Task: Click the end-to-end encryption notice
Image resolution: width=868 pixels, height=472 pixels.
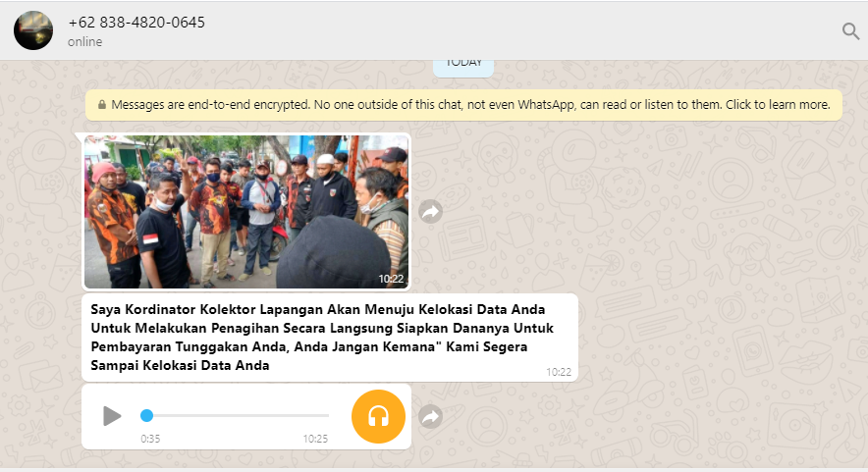Action: click(x=463, y=105)
